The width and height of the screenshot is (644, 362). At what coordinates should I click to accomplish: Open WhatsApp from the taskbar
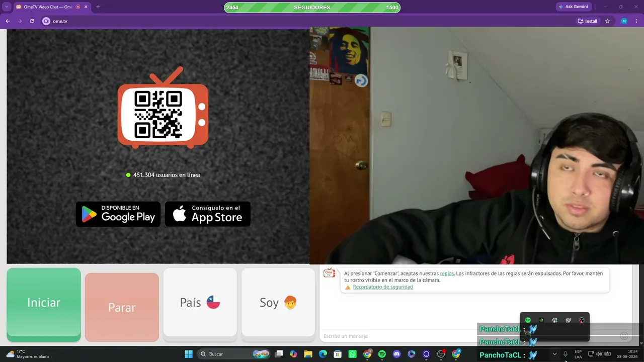[353, 354]
